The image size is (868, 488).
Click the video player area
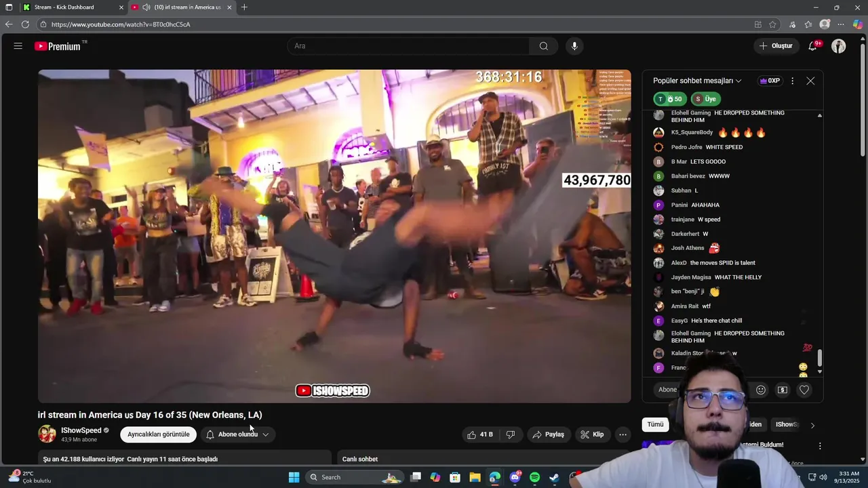pyautogui.click(x=334, y=236)
